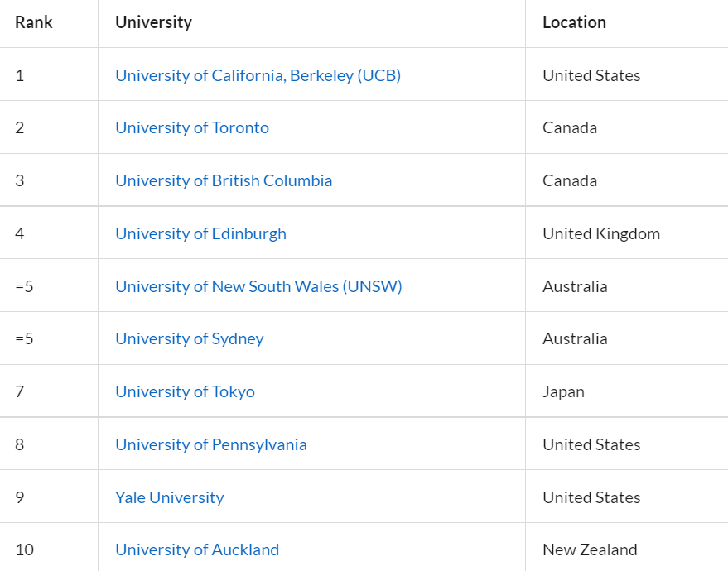The height and width of the screenshot is (571, 728).
Task: Visit the University of Pennsylvania link
Action: coord(211,444)
